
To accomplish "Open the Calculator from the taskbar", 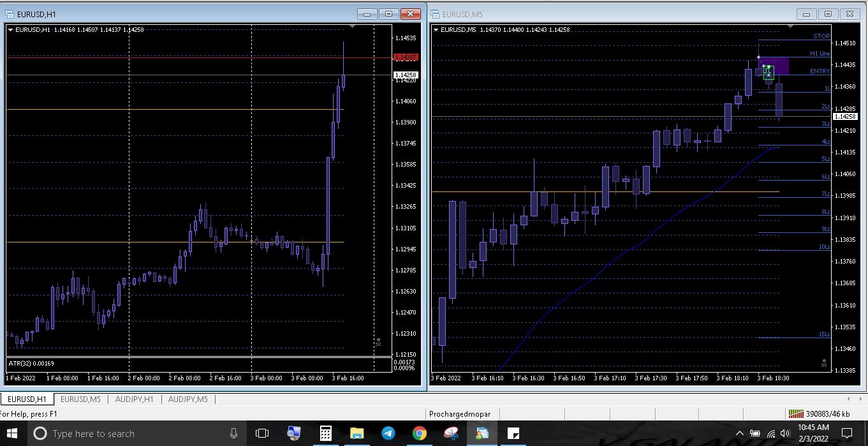I will pyautogui.click(x=325, y=433).
